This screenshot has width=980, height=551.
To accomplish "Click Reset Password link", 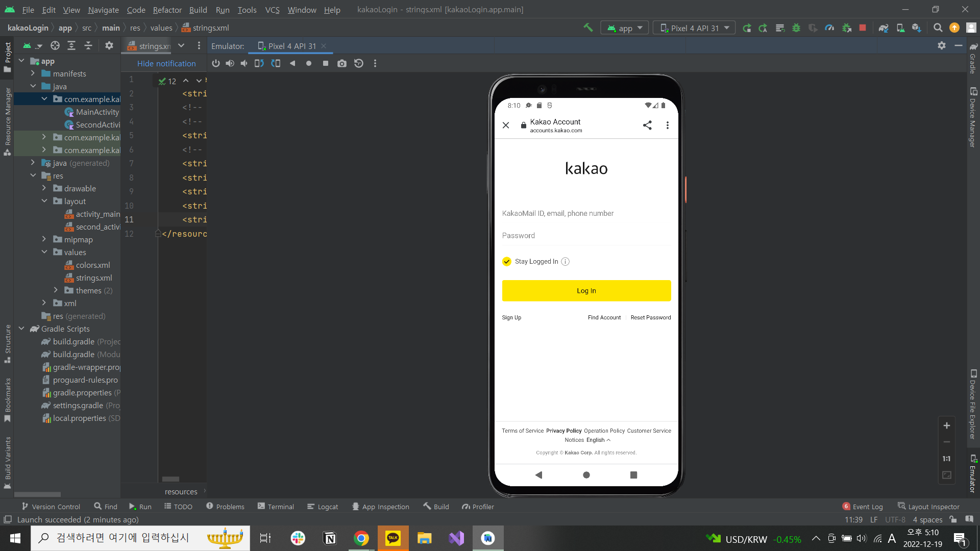I will click(651, 317).
